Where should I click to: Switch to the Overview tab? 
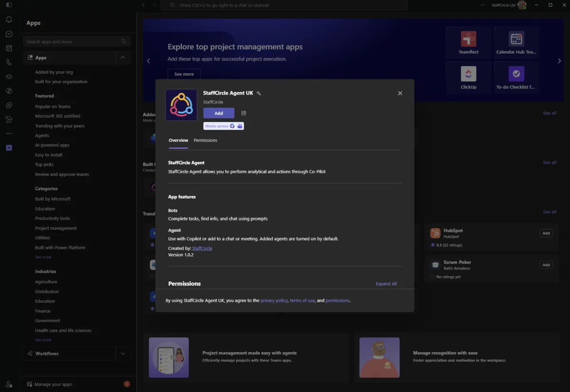pos(178,140)
